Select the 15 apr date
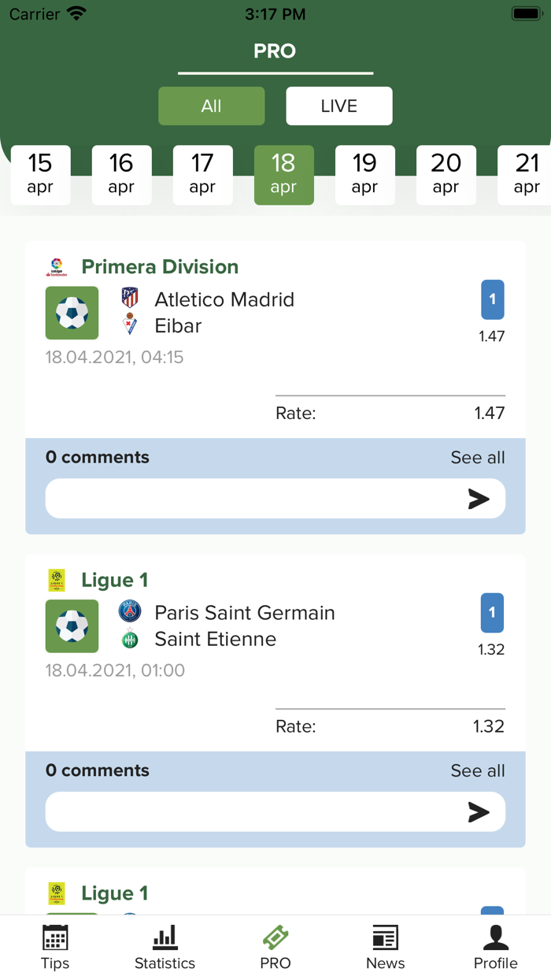551x980 pixels. coord(40,175)
